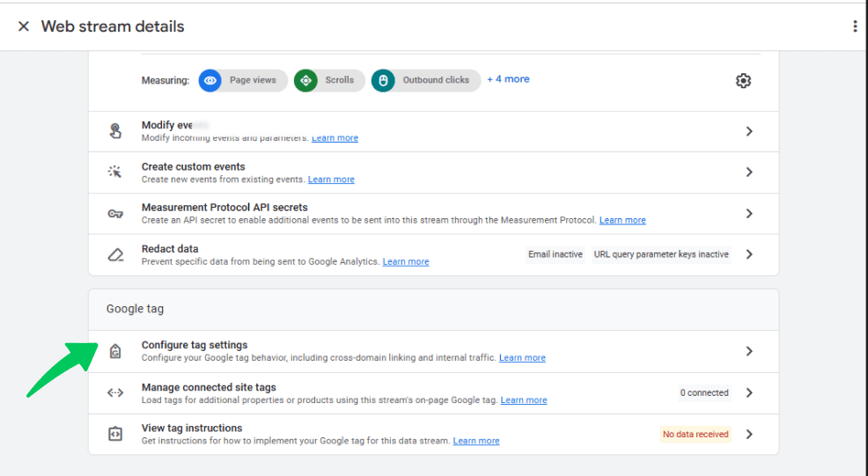Expand the Create custom events chevron
This screenshot has height=476, width=868.
pos(749,172)
